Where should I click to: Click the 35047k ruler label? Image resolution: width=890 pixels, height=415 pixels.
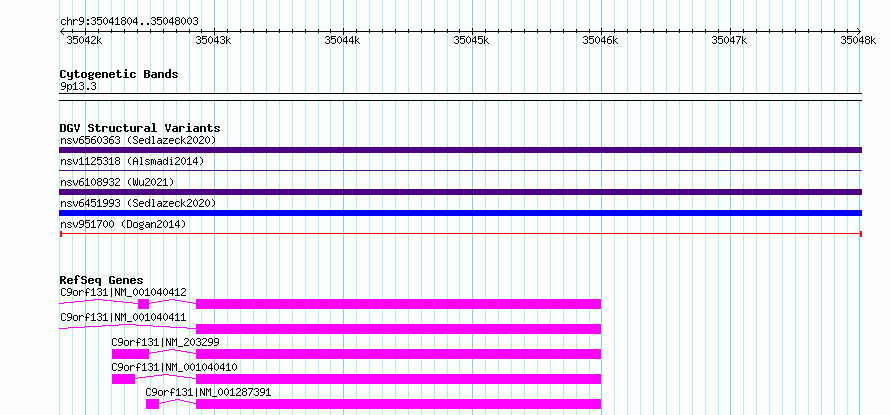point(729,40)
